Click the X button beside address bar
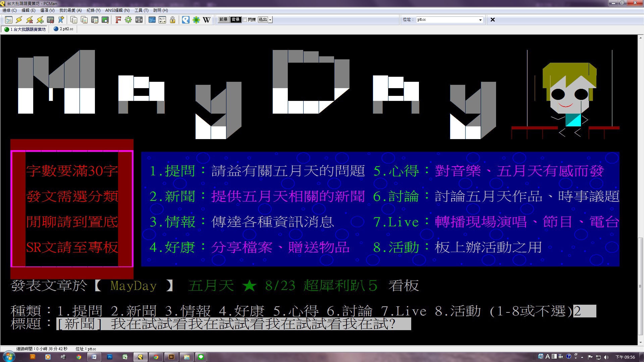644x362 pixels. click(x=492, y=20)
